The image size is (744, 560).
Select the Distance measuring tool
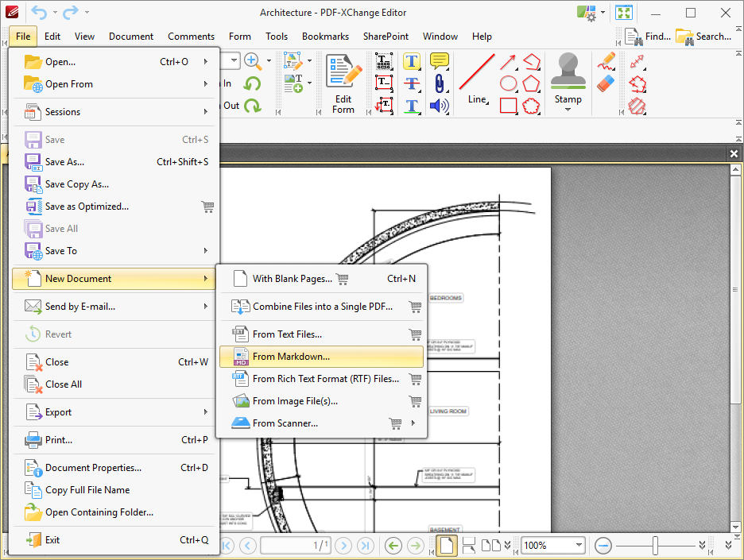(637, 62)
